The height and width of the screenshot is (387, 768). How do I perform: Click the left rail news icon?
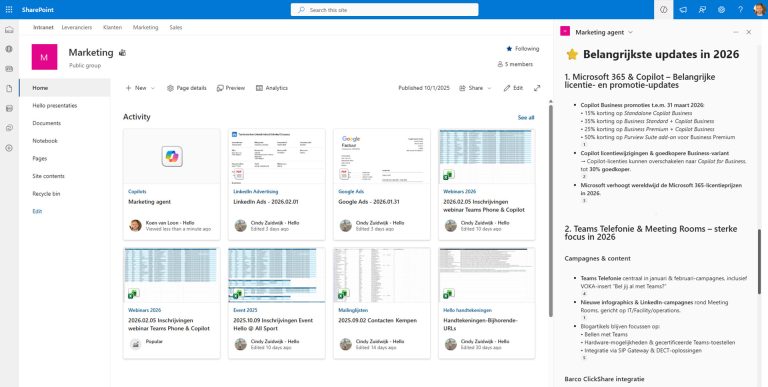click(x=9, y=69)
